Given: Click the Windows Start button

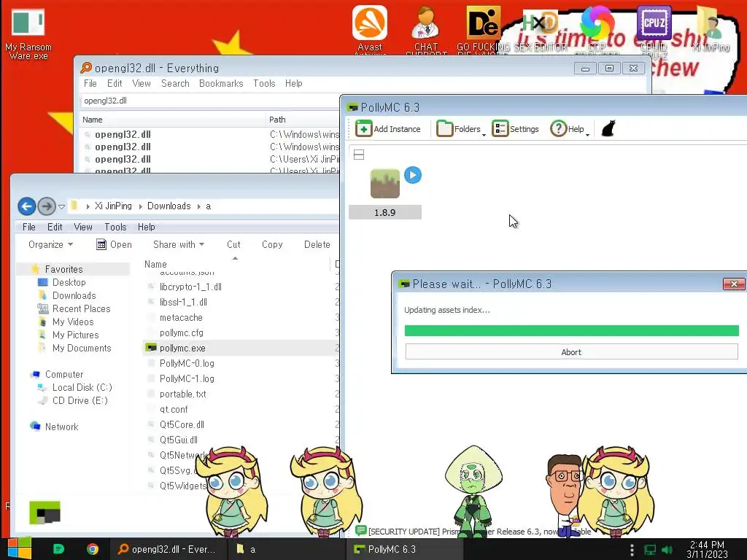Looking at the screenshot, I should point(20,548).
